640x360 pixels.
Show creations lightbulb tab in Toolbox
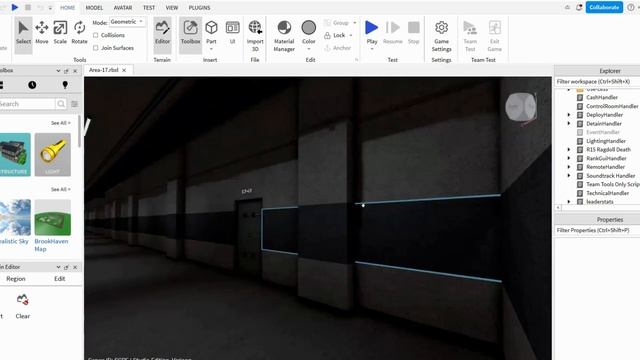[x=65, y=85]
